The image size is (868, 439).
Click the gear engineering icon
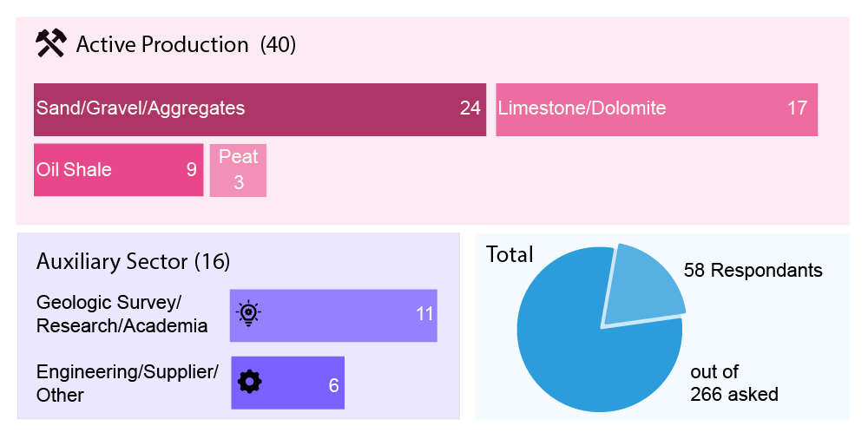coord(250,382)
